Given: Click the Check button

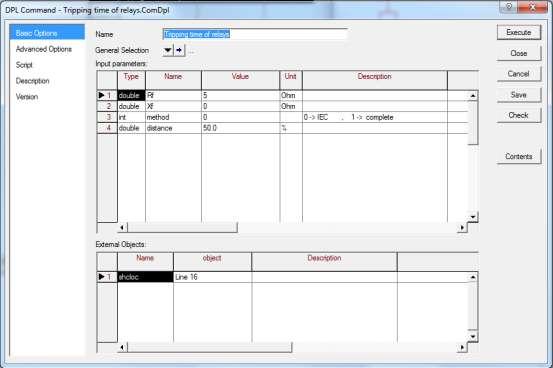Looking at the screenshot, I should pyautogui.click(x=519, y=115).
